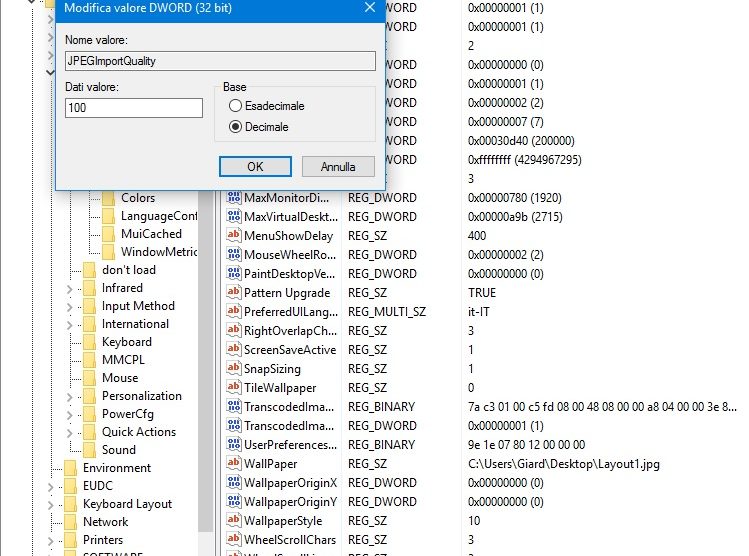This screenshot has width=749, height=556.
Task: Click the TileWallpaper string icon
Action: [x=234, y=387]
